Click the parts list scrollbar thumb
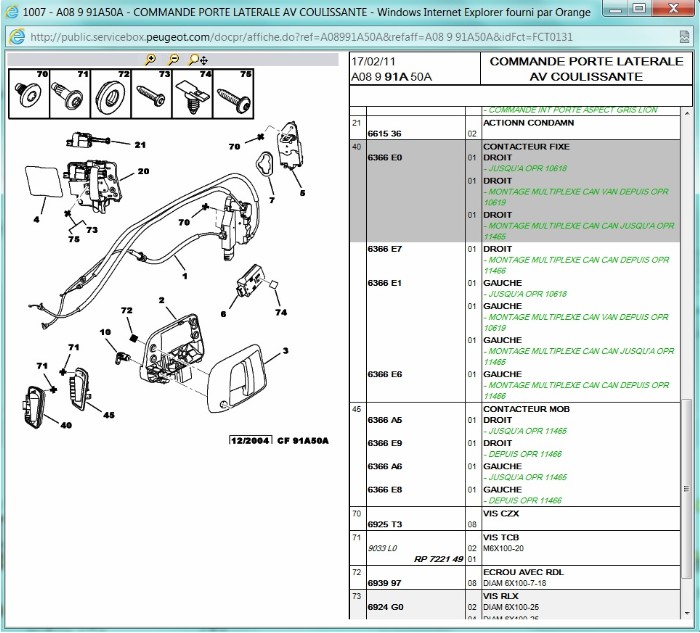This screenshot has width=700, height=633. [687, 488]
